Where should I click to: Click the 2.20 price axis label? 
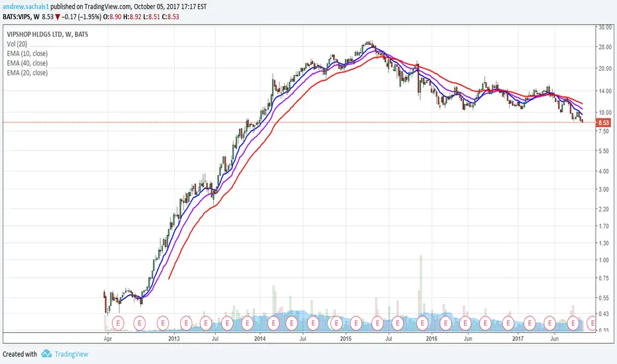tap(604, 209)
